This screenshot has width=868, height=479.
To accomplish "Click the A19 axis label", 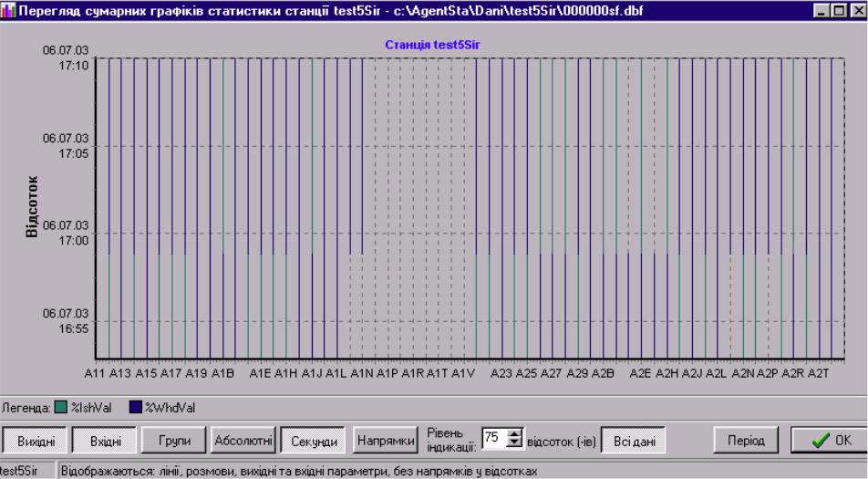I will (196, 373).
